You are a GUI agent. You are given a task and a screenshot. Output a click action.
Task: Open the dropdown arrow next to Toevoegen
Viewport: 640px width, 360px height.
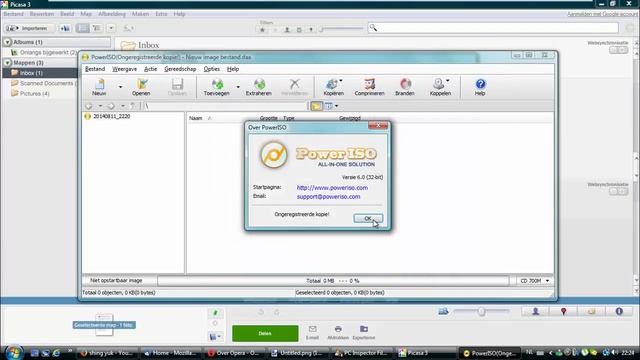pyautogui.click(x=238, y=87)
